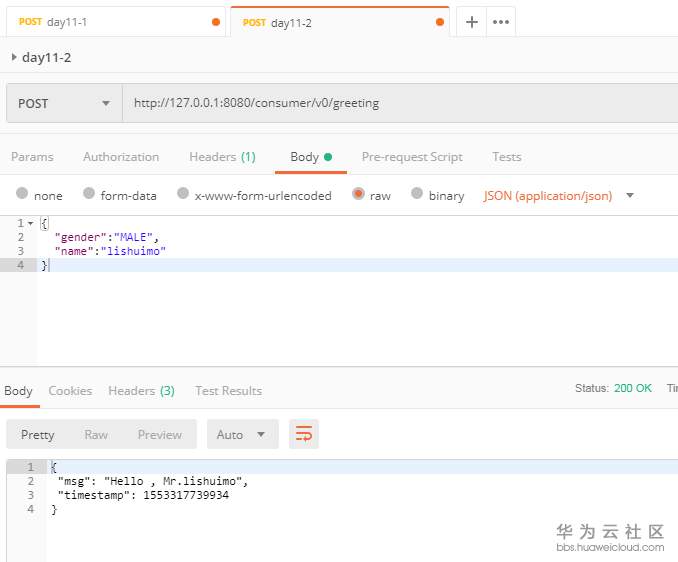This screenshot has height=562, width=678.
Task: Switch to the day11-1 request tab
Action: click(x=116, y=22)
